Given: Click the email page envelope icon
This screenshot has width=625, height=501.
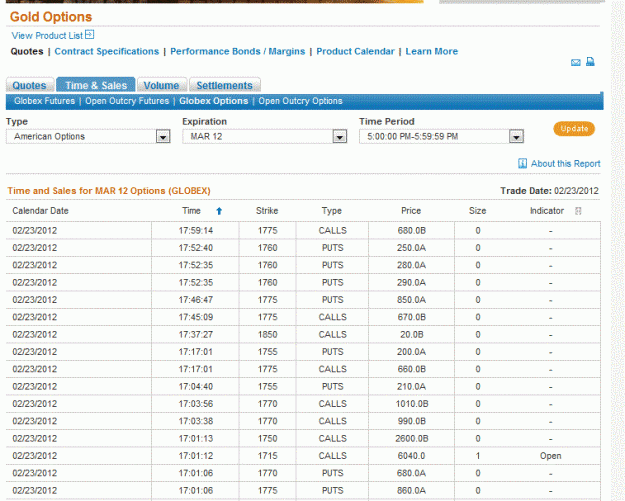Looking at the screenshot, I should pyautogui.click(x=576, y=63).
